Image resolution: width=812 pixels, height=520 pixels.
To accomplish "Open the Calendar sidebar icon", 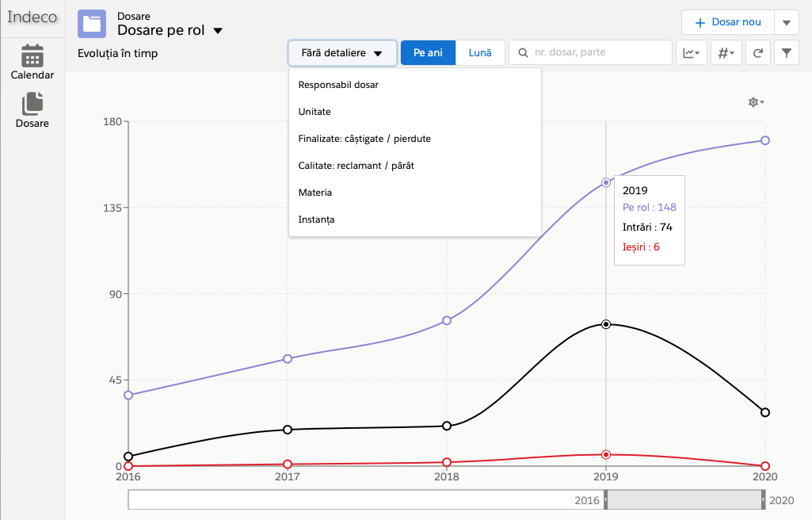I will coord(32,62).
